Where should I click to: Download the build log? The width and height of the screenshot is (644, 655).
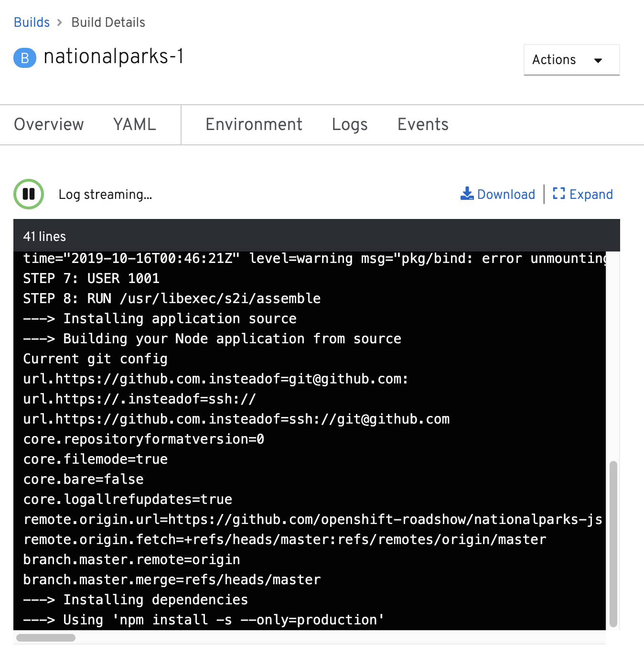coord(505,194)
